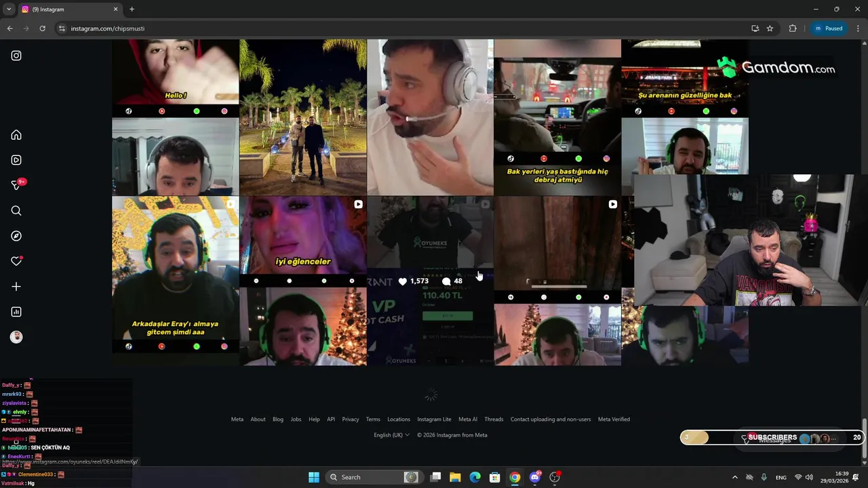Open File Explorer from the taskbar
Viewport: 868px width, 488px height.
coord(455,477)
